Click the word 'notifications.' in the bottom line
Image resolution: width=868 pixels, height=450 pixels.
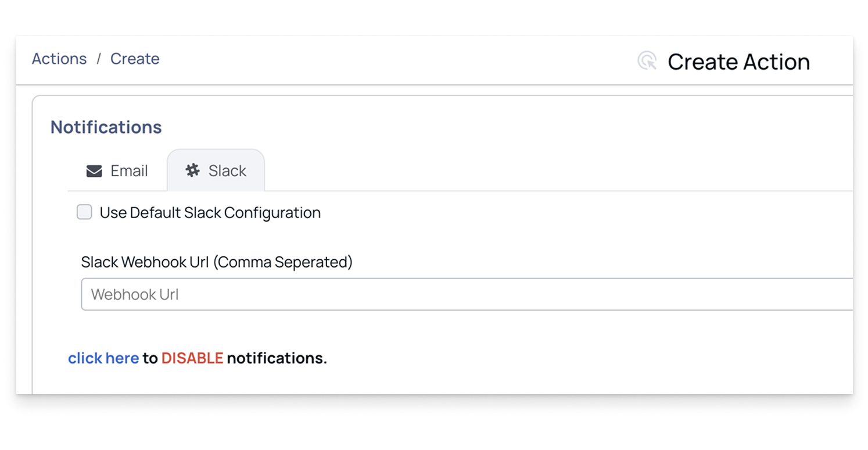(277, 358)
